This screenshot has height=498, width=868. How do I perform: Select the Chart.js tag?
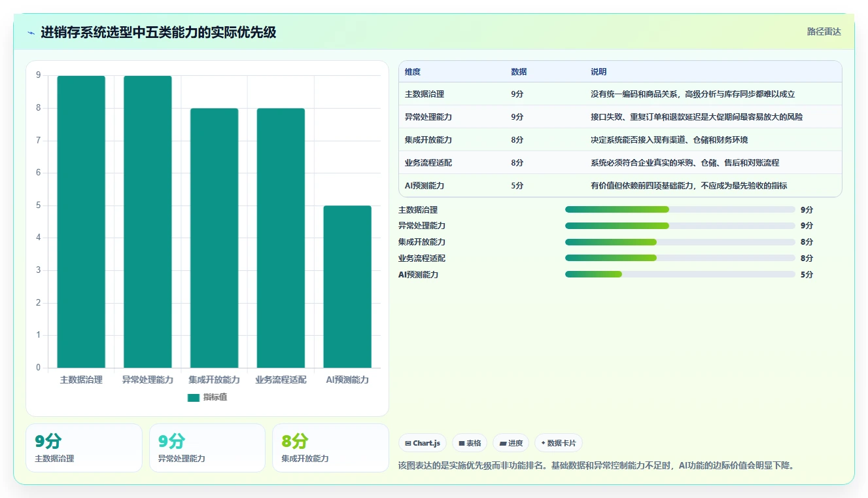423,443
